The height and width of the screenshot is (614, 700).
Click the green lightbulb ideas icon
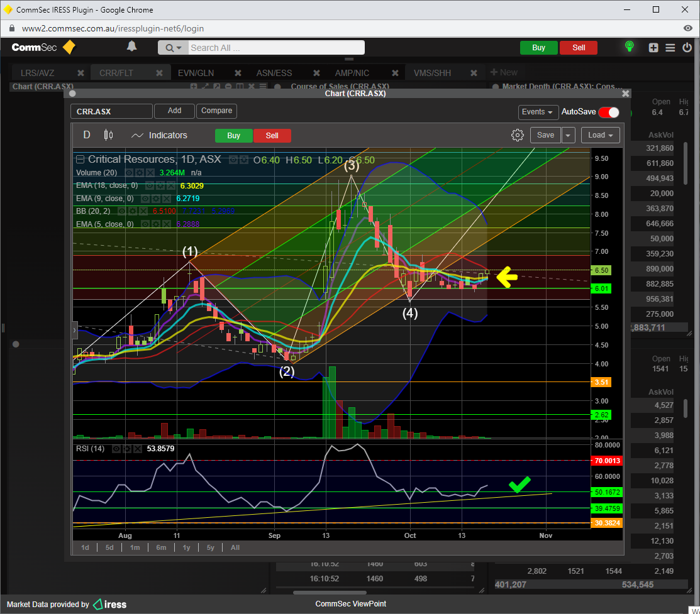pos(628,47)
